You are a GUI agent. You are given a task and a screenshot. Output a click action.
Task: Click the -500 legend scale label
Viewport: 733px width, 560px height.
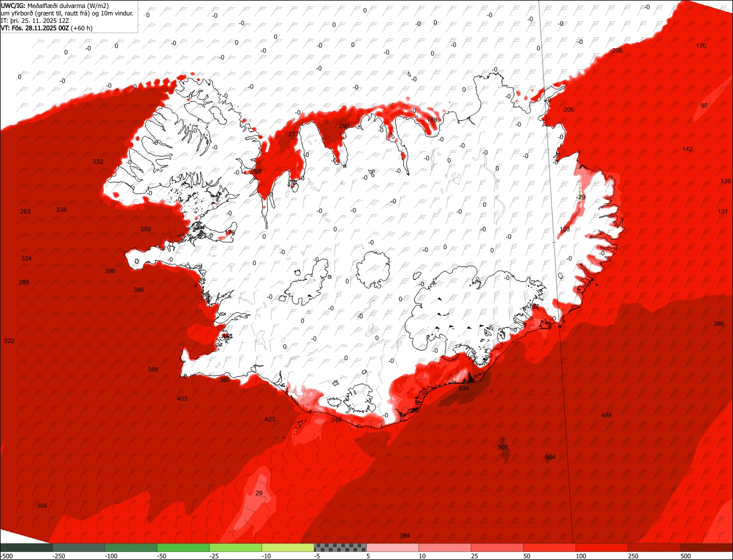6,556
